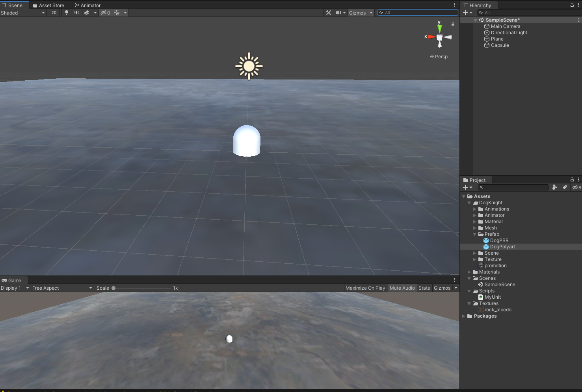The image size is (582, 392).
Task: Toggle the Project panel lock
Action: 572,179
